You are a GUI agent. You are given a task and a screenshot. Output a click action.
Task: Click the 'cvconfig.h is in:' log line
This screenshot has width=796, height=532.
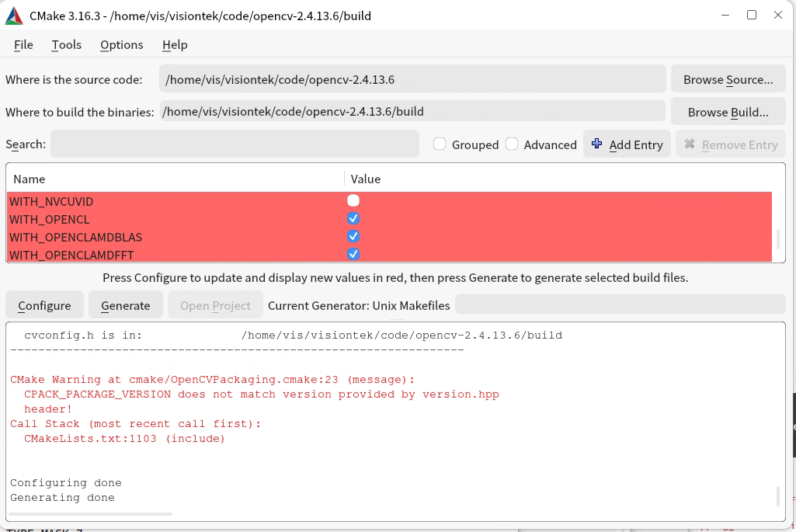point(293,336)
